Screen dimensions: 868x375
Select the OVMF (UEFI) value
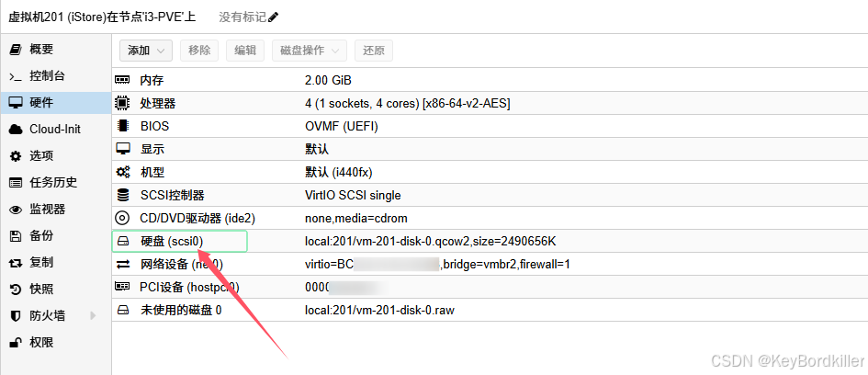pos(342,126)
